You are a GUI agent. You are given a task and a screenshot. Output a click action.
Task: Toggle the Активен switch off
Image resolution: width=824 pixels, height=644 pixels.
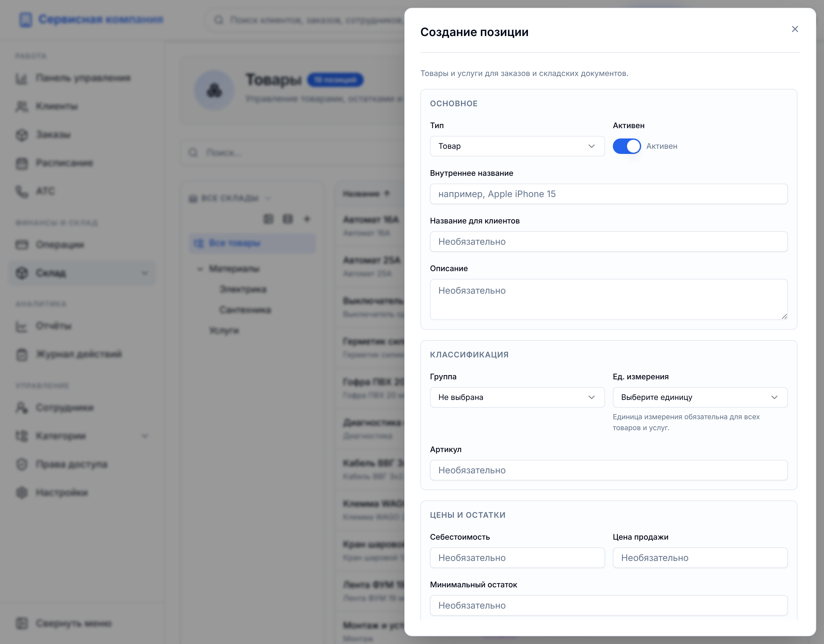click(626, 146)
